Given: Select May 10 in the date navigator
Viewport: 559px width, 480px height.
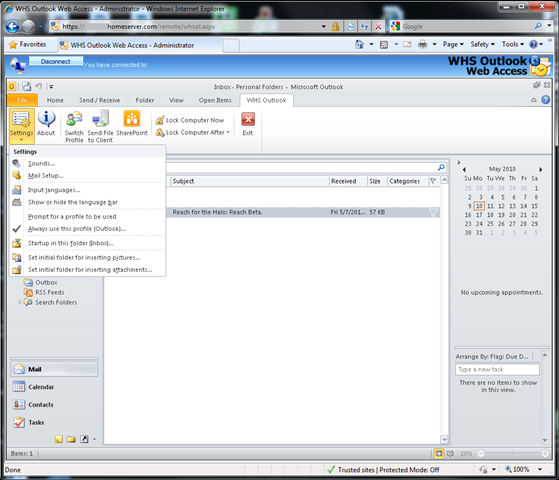Looking at the screenshot, I should point(479,206).
